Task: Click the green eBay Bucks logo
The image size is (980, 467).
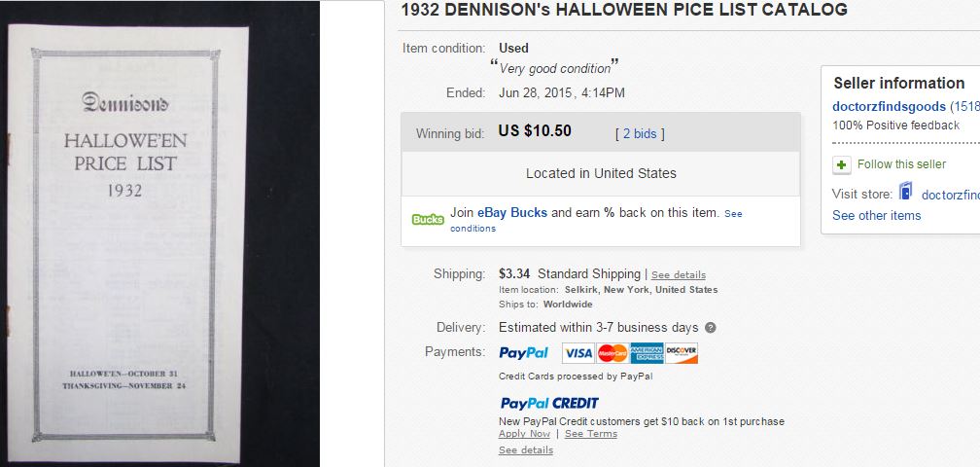Action: coord(428,220)
